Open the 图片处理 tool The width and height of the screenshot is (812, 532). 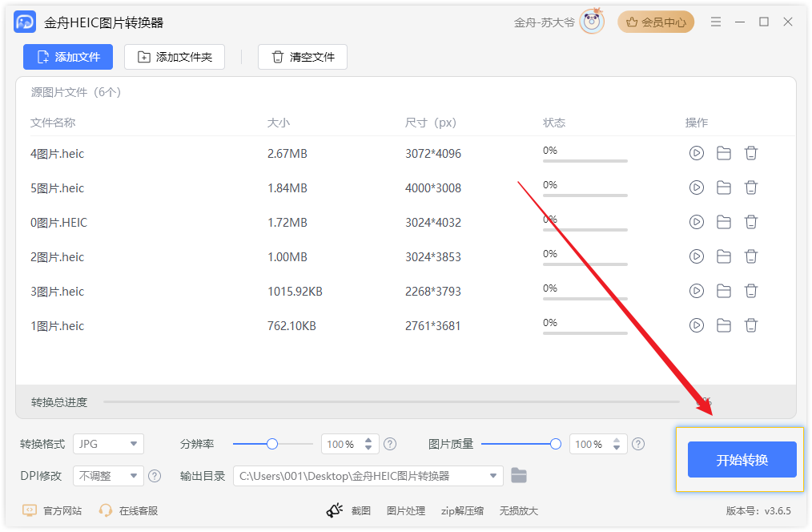click(x=406, y=510)
